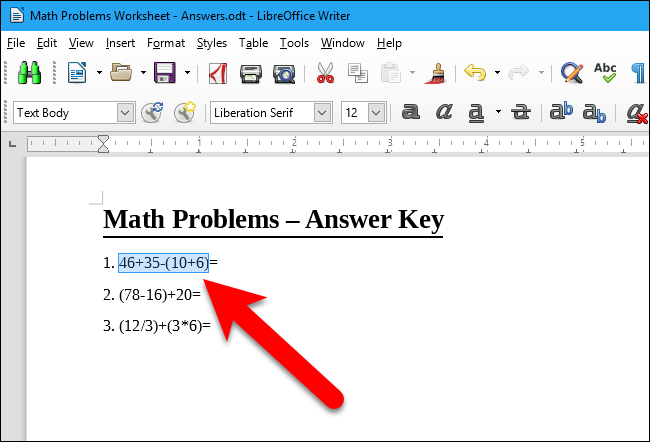Click New Style wrench with star icon

click(x=184, y=112)
